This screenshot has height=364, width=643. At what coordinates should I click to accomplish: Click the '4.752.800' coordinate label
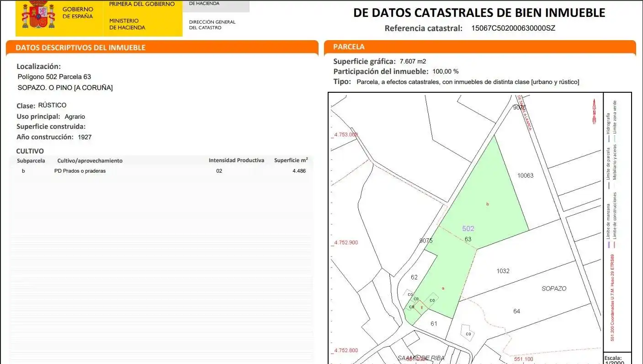pyautogui.click(x=346, y=350)
